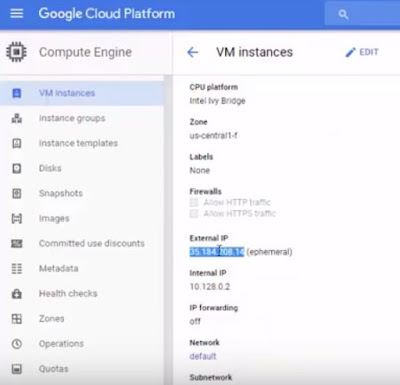
Task: Click the EDIT button label
Action: (369, 52)
